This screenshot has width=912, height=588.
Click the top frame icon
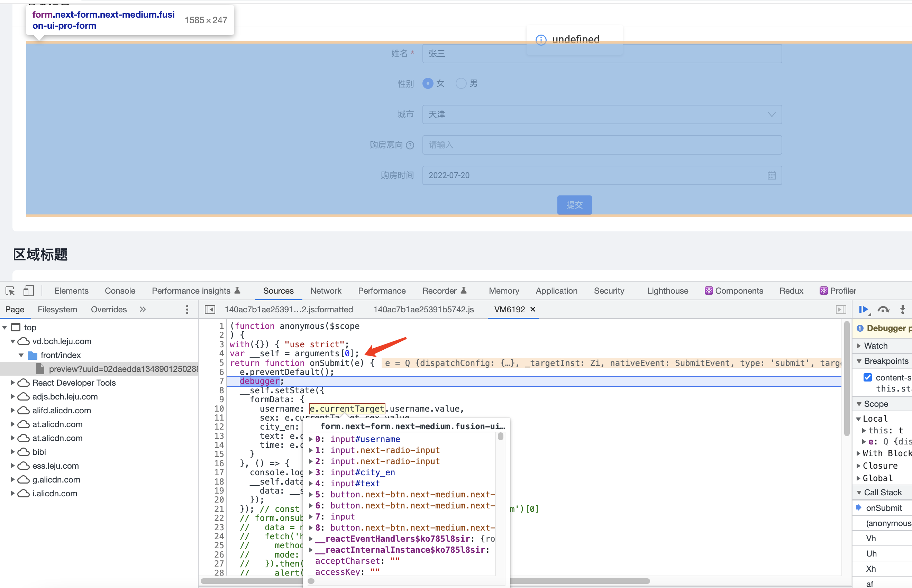click(x=16, y=327)
